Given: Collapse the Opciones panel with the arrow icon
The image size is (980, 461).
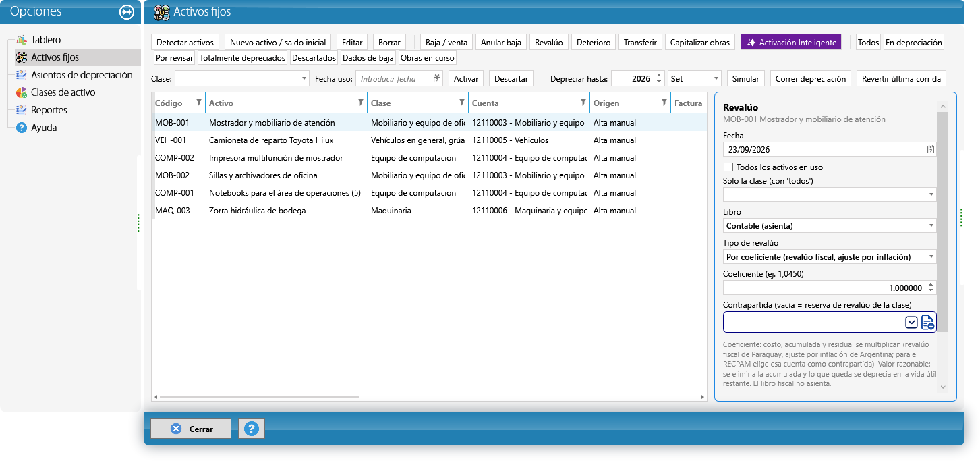Looking at the screenshot, I should coord(126,12).
